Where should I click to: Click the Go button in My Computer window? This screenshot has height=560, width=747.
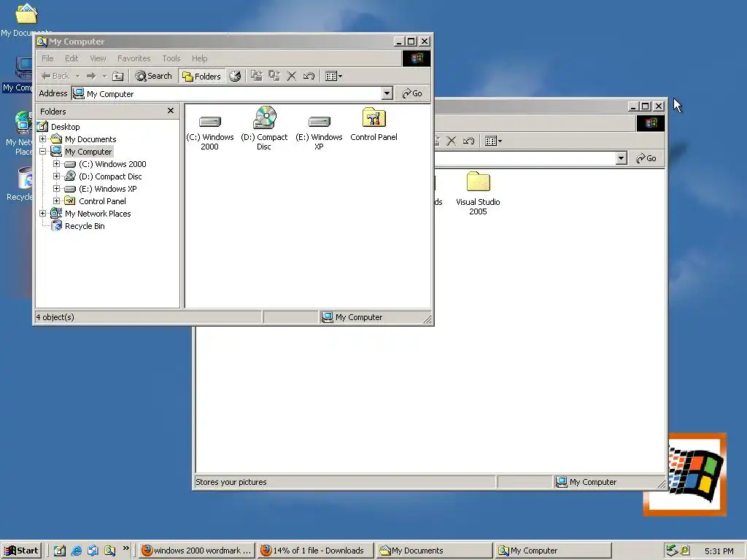coord(412,93)
